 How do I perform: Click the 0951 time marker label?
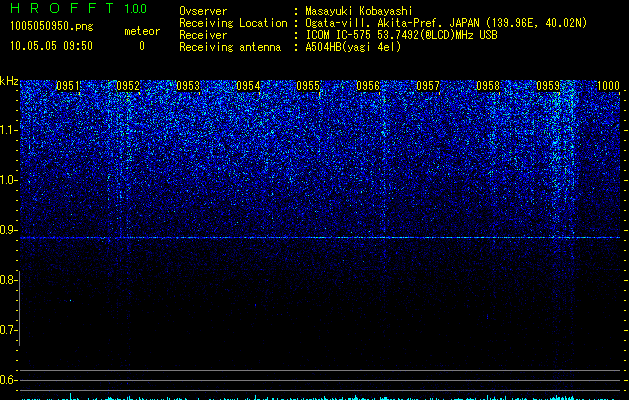coord(68,86)
